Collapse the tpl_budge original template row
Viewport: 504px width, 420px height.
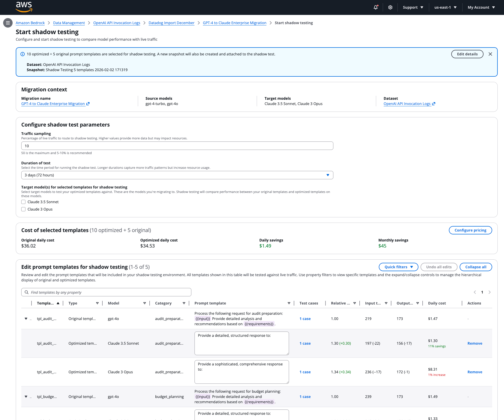[26, 397]
